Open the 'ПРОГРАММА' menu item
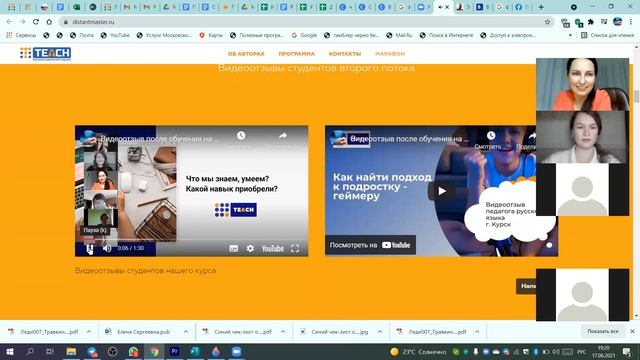The height and width of the screenshot is (360, 640). point(297,54)
